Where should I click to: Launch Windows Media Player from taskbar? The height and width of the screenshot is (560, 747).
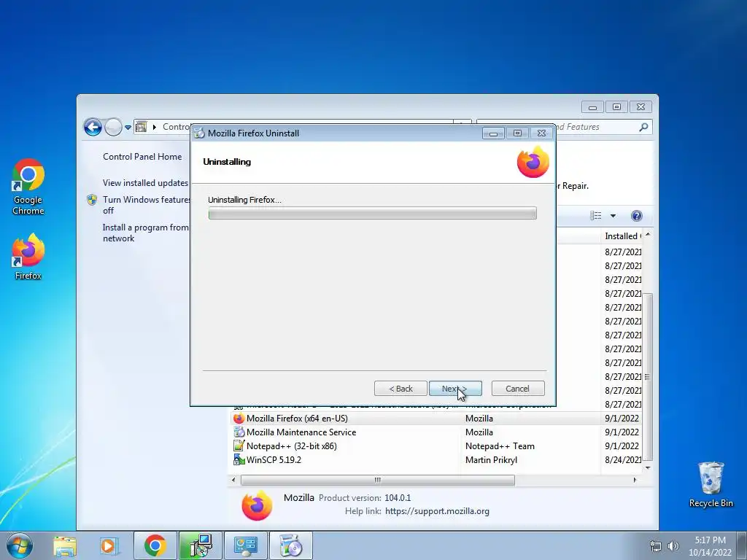coord(108,545)
